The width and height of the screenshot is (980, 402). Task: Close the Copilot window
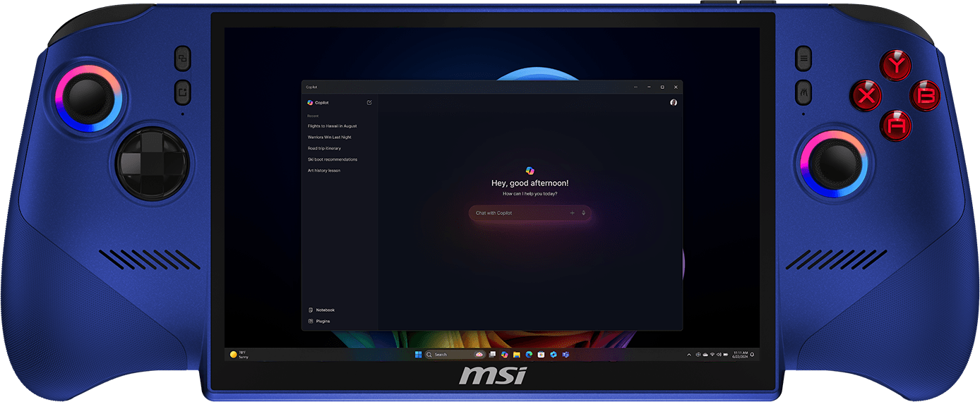coord(676,87)
